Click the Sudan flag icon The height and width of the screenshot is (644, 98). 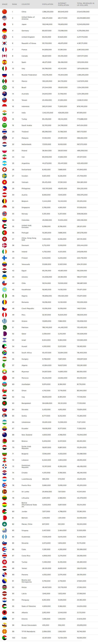(x=4, y=637)
